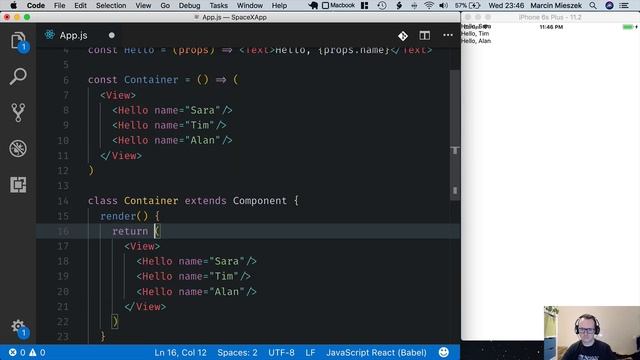
Task: Open the Debug view icon
Action: (x=18, y=148)
